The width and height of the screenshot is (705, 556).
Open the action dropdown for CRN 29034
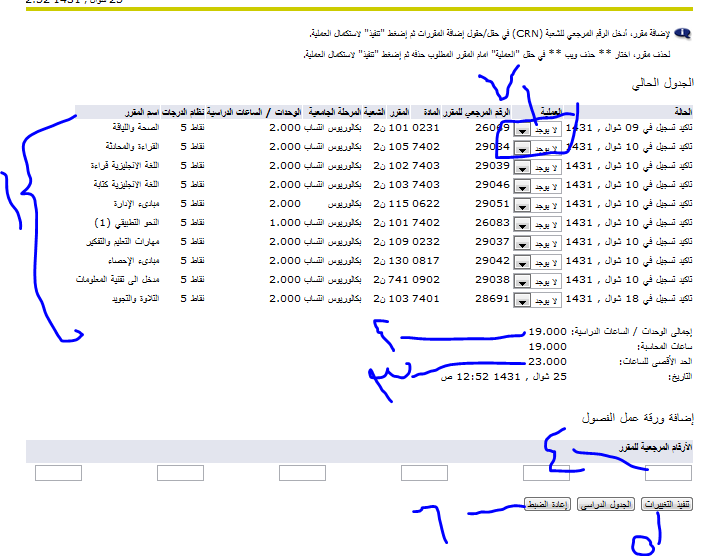pyautogui.click(x=537, y=149)
